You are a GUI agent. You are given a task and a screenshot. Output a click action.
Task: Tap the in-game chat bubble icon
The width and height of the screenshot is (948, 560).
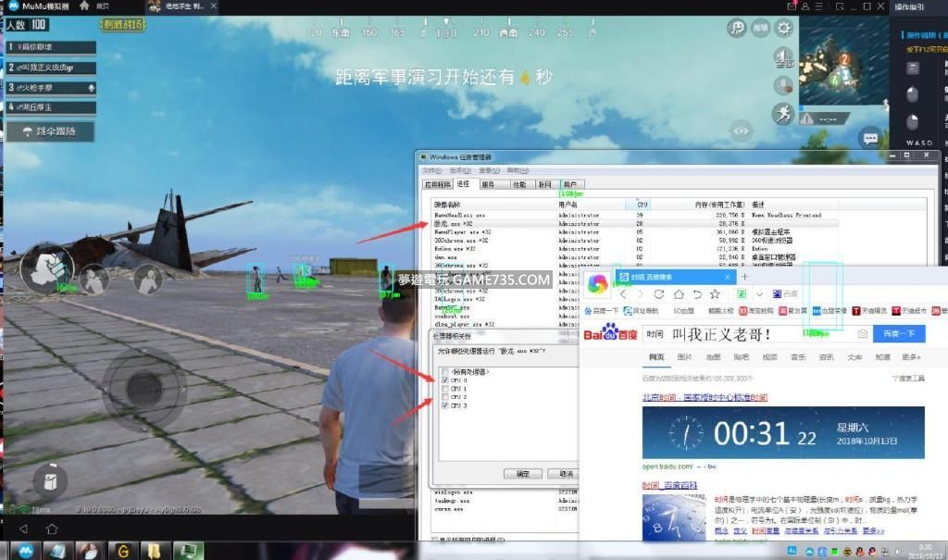click(870, 138)
